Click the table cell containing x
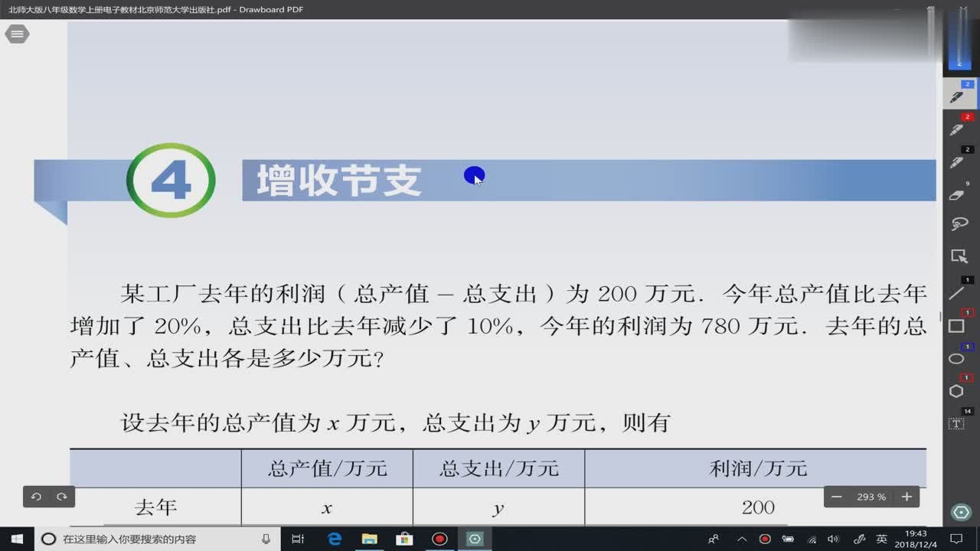 click(x=327, y=507)
